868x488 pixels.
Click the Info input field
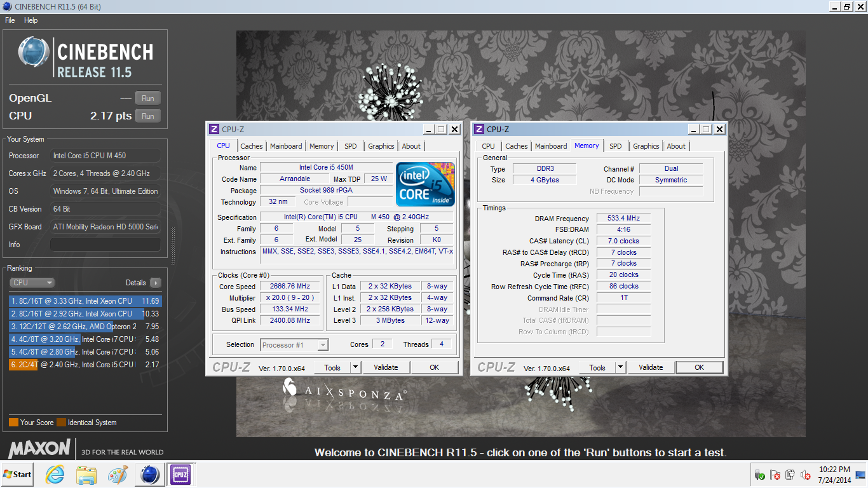click(105, 245)
